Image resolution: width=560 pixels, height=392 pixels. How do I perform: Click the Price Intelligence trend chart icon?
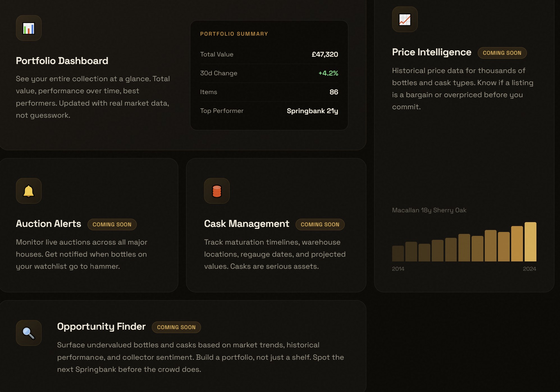pos(404,19)
